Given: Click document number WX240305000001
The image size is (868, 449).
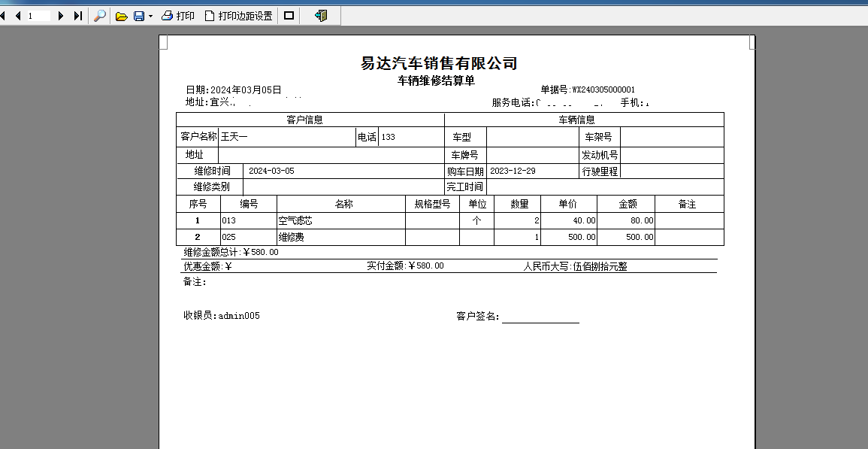Looking at the screenshot, I should coord(603,89).
